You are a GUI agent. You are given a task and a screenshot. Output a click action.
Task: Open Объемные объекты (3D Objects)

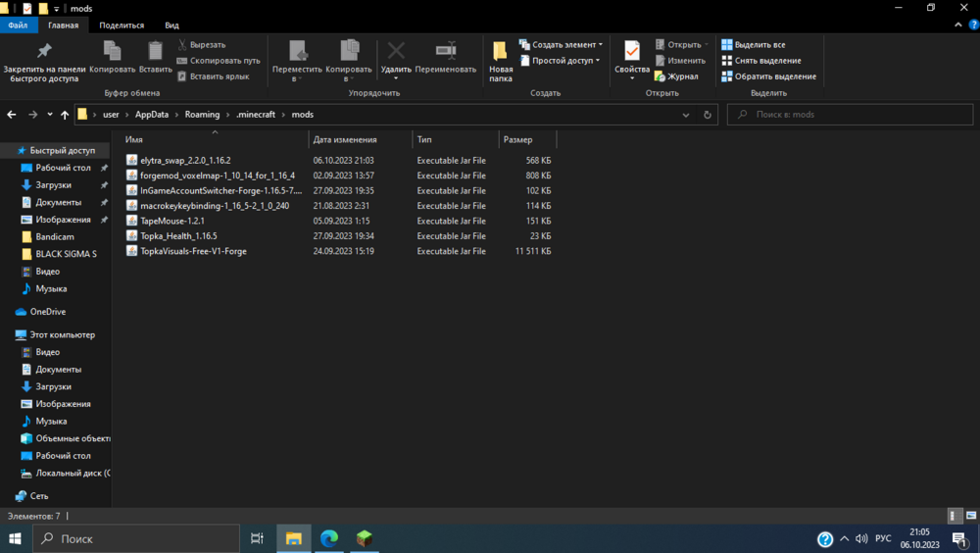[x=72, y=438]
